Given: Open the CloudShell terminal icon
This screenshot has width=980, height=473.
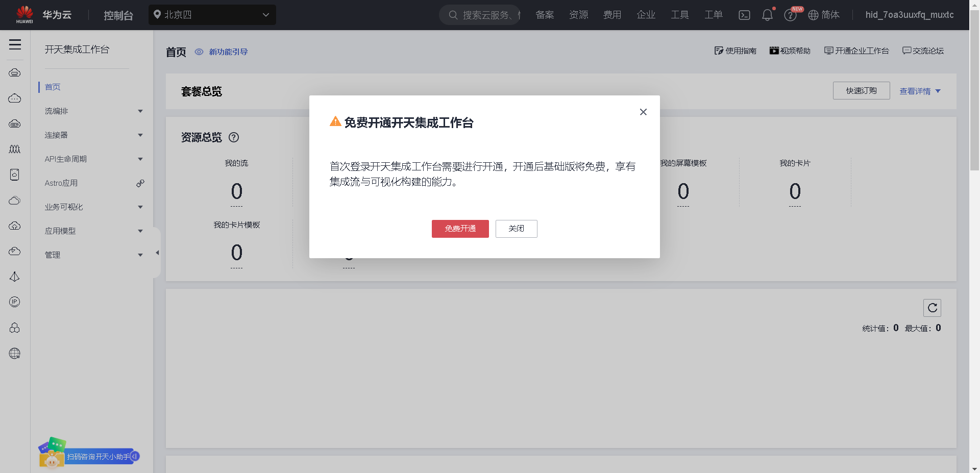Looking at the screenshot, I should coord(744,15).
